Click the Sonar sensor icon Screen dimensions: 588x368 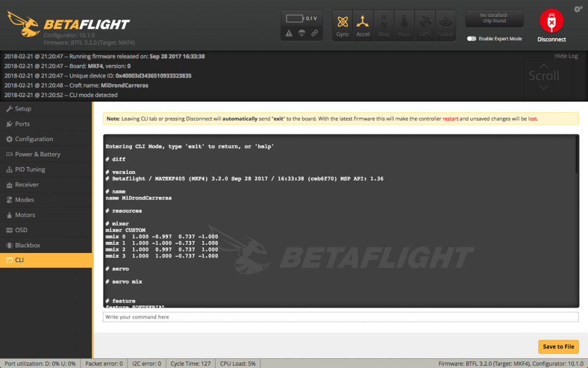click(x=446, y=25)
